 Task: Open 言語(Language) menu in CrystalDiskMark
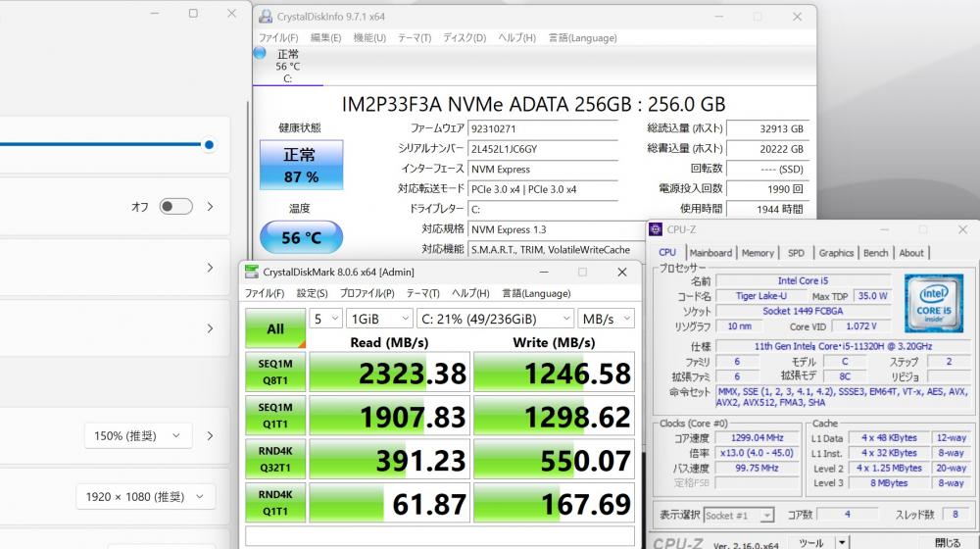536,293
